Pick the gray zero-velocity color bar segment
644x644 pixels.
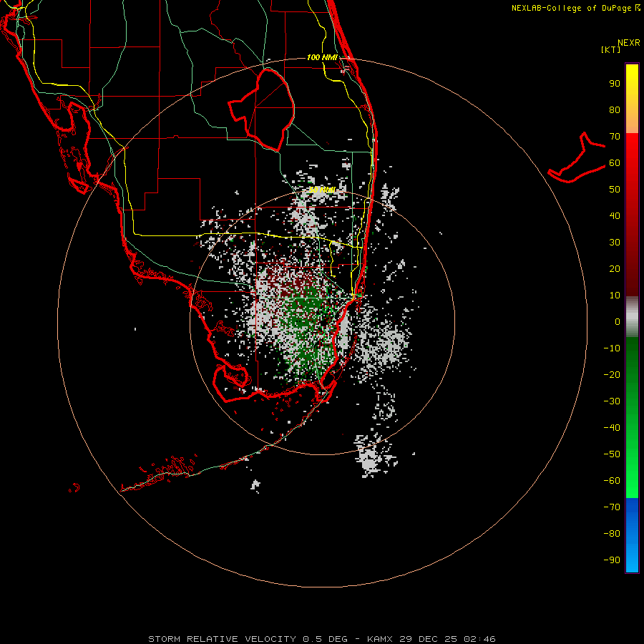point(632,317)
